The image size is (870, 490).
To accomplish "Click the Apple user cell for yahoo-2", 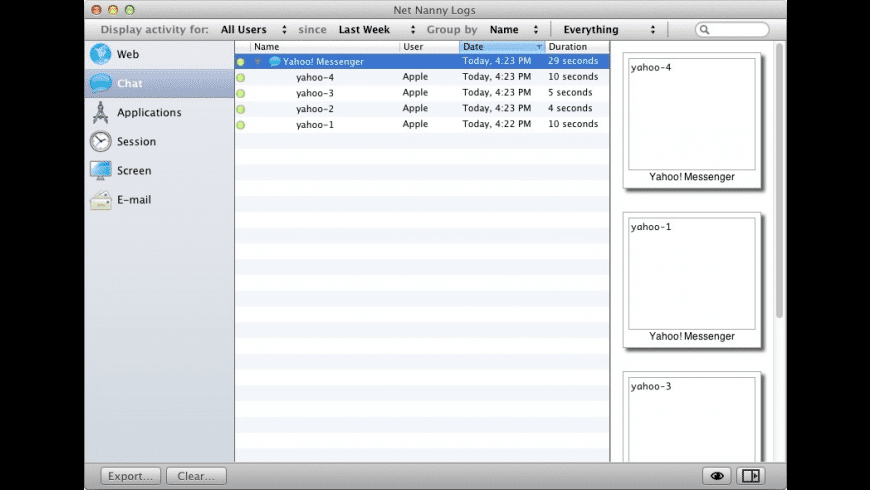I will [x=415, y=108].
